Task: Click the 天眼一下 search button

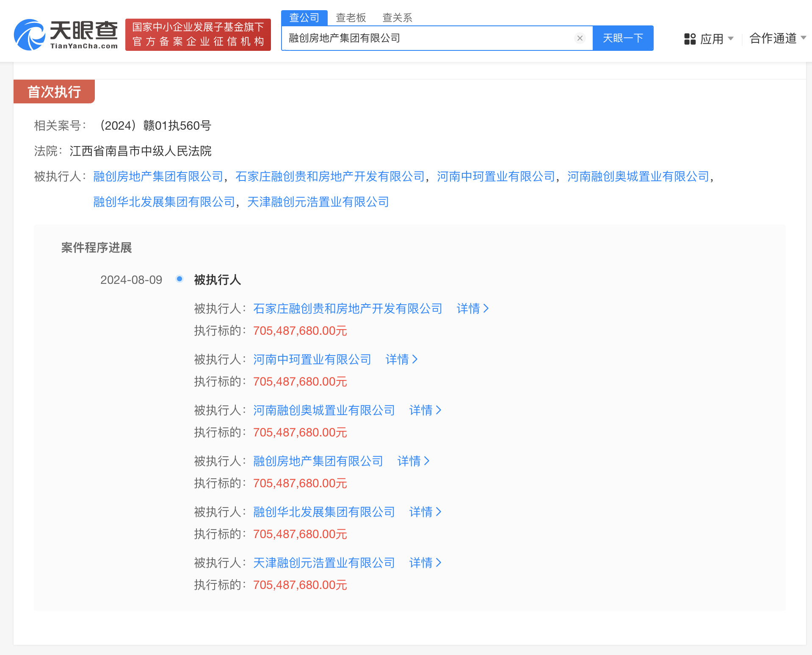Action: 623,38
